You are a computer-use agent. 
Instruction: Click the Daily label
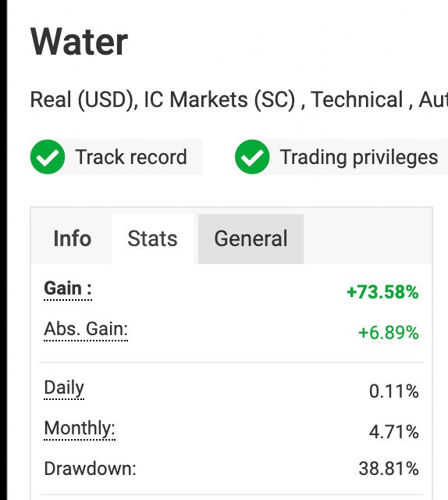(x=64, y=388)
